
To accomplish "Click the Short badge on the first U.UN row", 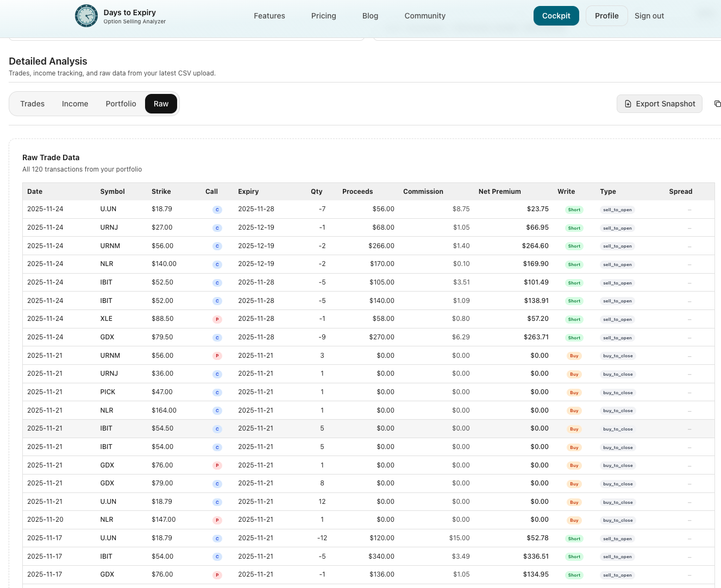I will click(x=574, y=209).
